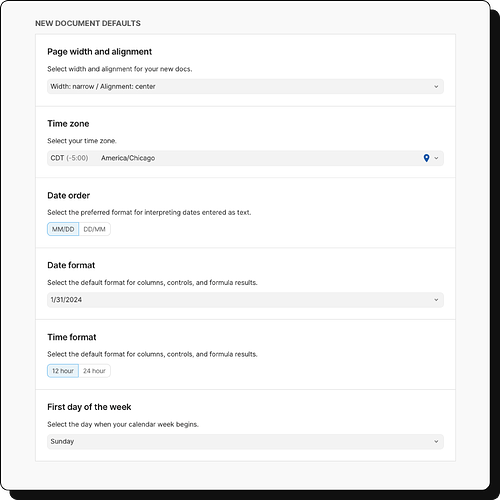Screen dimensions: 500x500
Task: Click the chevron on the page width dropdown
Action: point(436,87)
